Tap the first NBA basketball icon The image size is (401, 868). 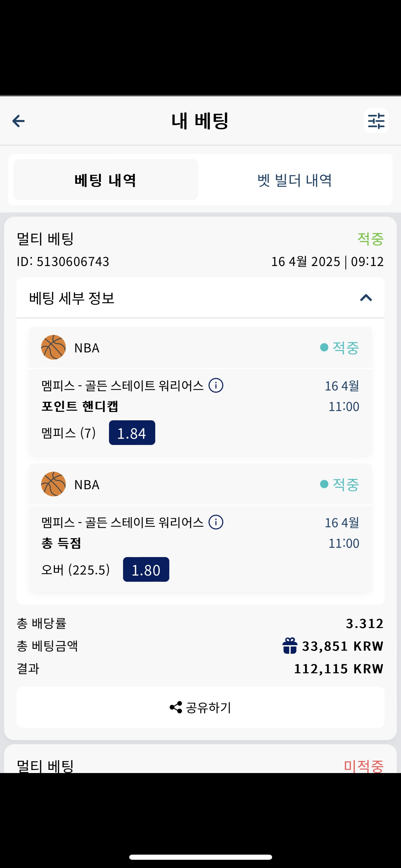click(x=53, y=347)
